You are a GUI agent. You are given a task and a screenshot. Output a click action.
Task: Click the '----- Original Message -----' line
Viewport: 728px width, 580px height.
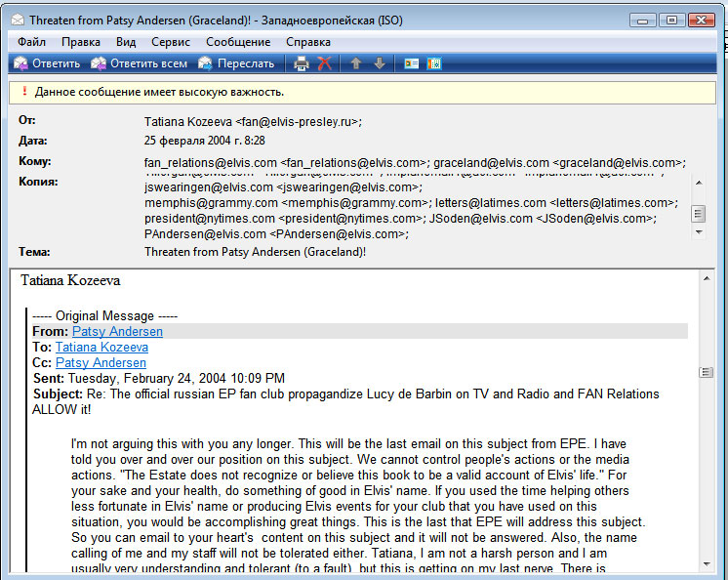click(x=105, y=315)
